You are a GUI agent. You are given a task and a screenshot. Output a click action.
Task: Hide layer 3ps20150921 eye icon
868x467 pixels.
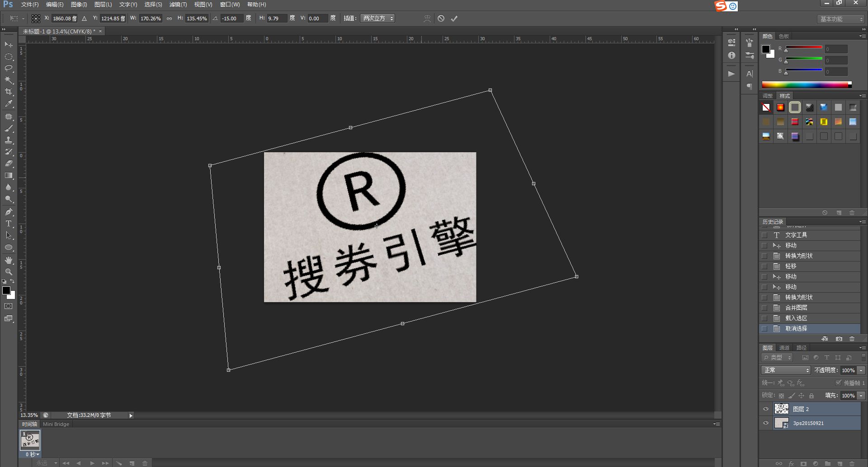pyautogui.click(x=766, y=423)
